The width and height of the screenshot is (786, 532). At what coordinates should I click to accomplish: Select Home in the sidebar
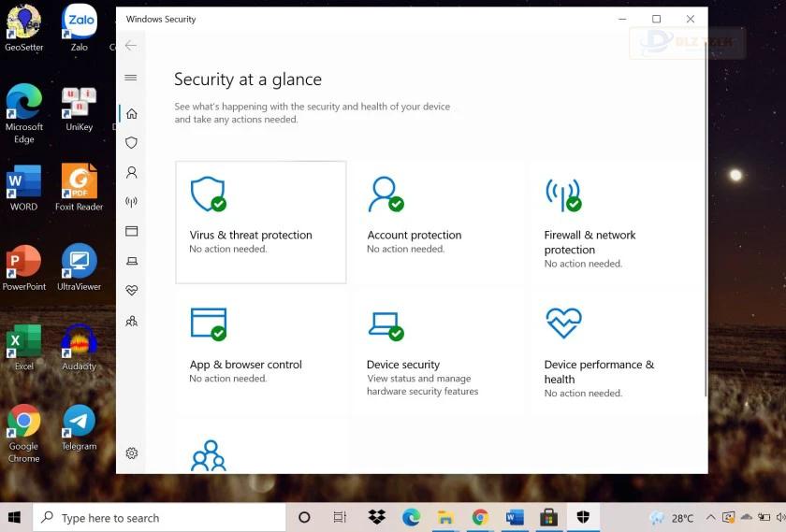coord(131,114)
